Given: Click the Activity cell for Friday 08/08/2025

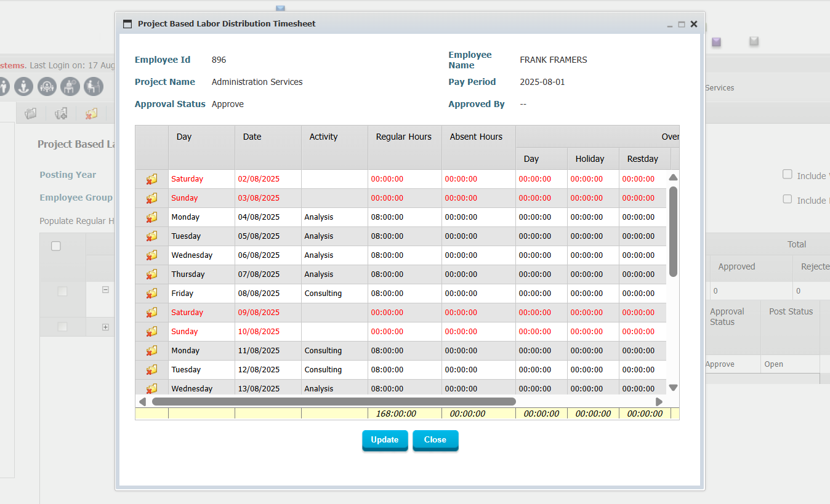Looking at the screenshot, I should coord(334,294).
